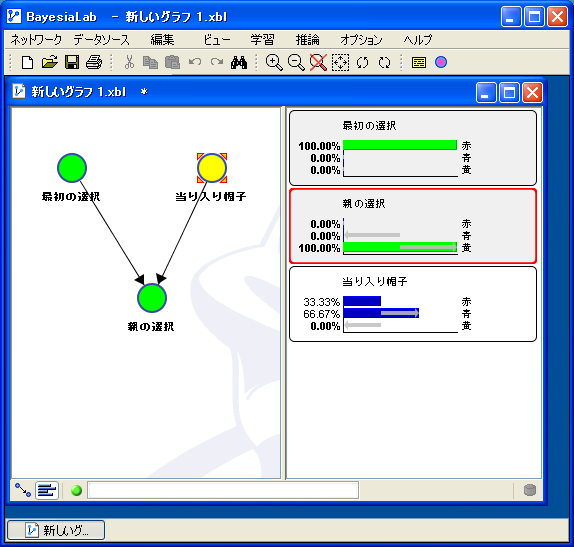
Task: Toggle modeling mode in the bottom bar
Action: point(23,490)
